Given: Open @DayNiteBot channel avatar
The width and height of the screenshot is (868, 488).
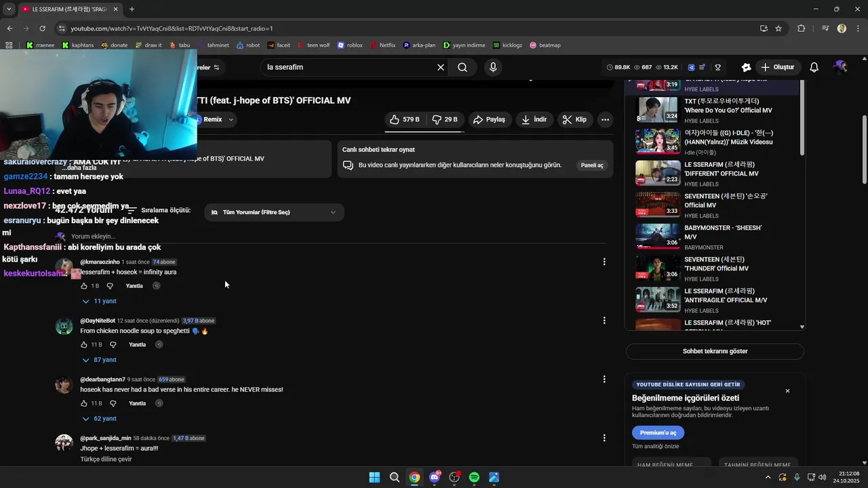Looking at the screenshot, I should [x=64, y=326].
